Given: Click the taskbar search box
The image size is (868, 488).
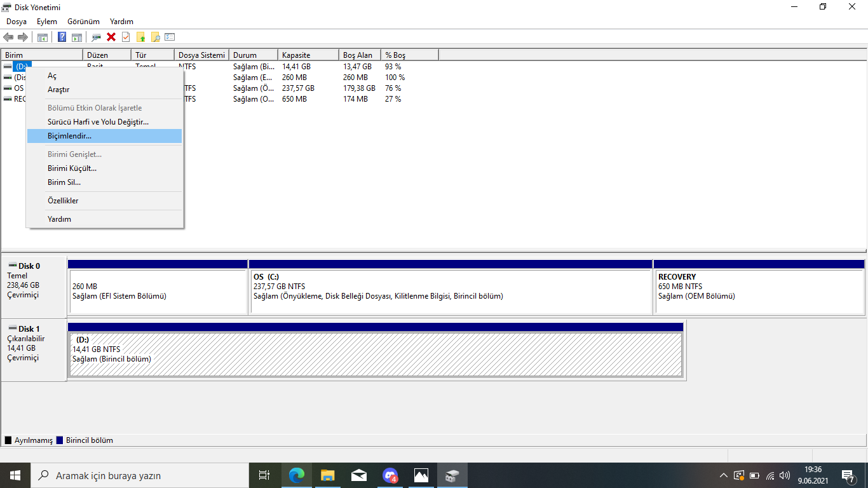Looking at the screenshot, I should [x=139, y=475].
